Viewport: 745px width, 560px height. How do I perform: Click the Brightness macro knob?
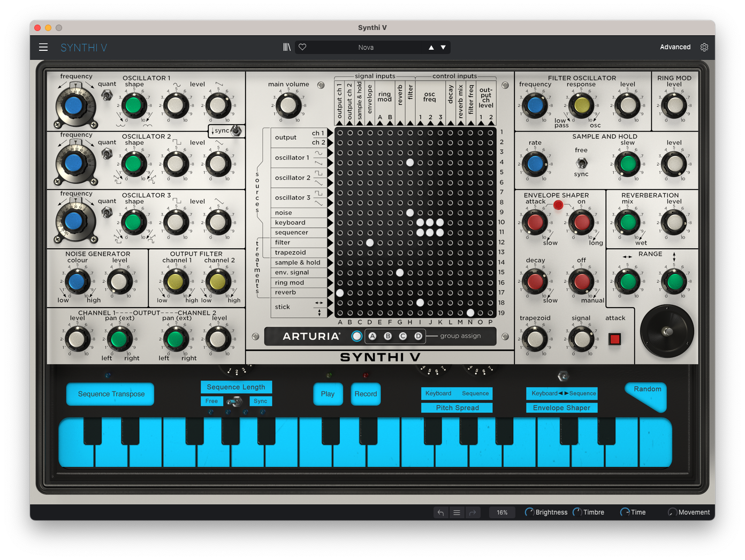pyautogui.click(x=529, y=512)
